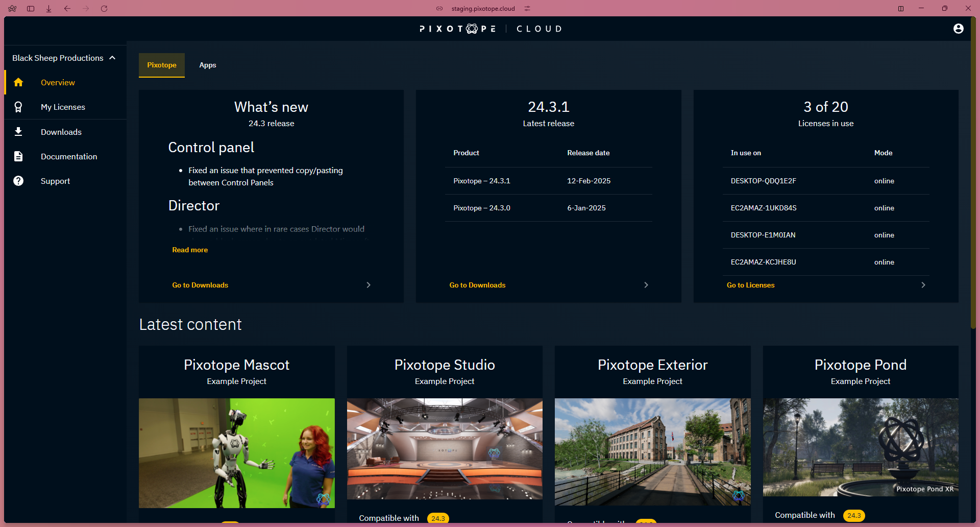980x527 pixels.
Task: Open My Licenses via ribbon badge icon
Action: pos(18,107)
